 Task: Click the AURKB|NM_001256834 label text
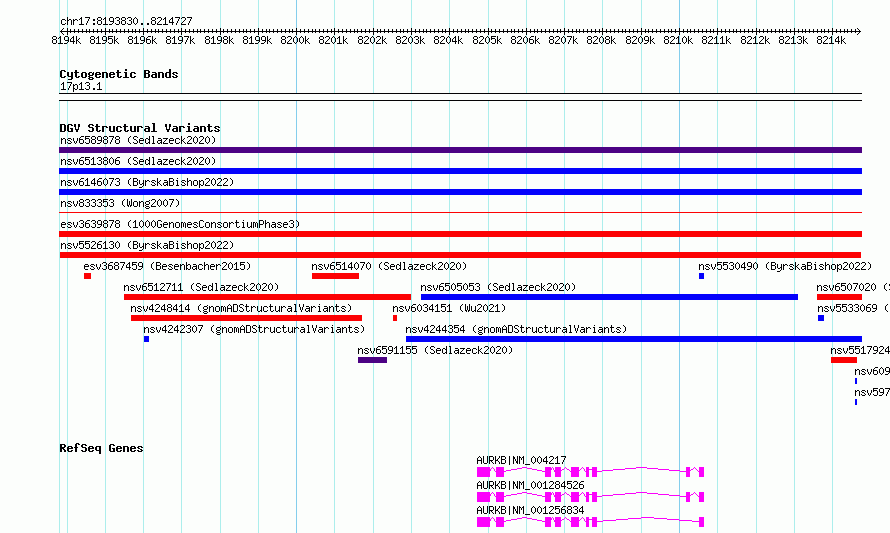[530, 510]
